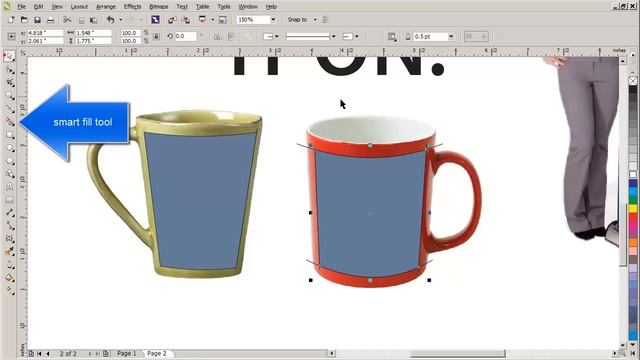Expand the outline width 0.5 pt dropdown
This screenshot has height=360, width=640.
tap(451, 37)
